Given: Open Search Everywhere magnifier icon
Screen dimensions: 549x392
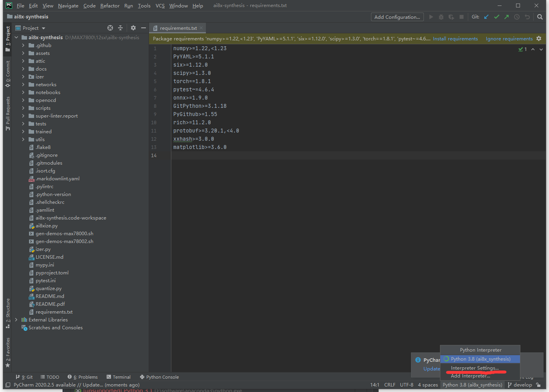Looking at the screenshot, I should [x=540, y=17].
